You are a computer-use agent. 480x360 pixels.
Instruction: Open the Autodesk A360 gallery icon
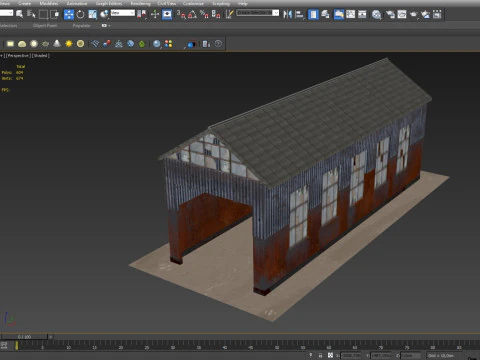(437, 14)
